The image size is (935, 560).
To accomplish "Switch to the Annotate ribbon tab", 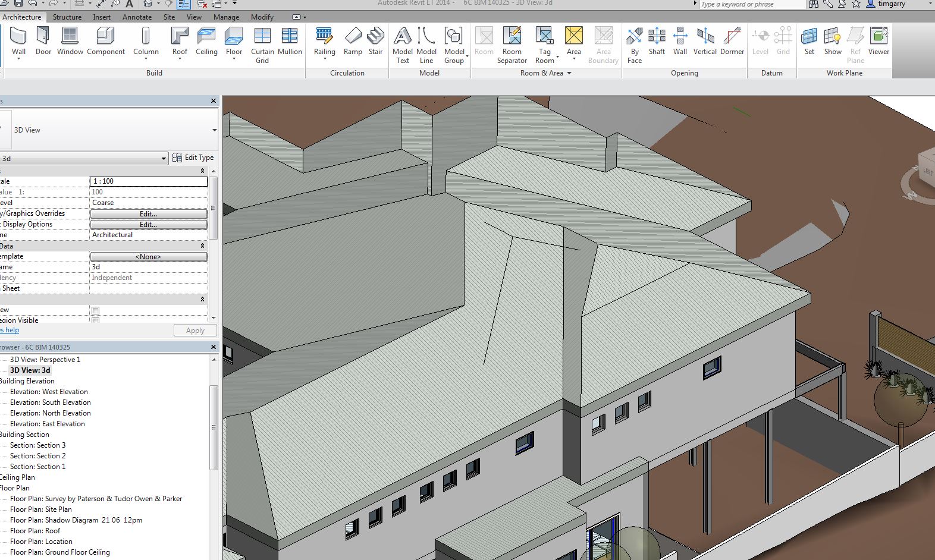I will (137, 17).
